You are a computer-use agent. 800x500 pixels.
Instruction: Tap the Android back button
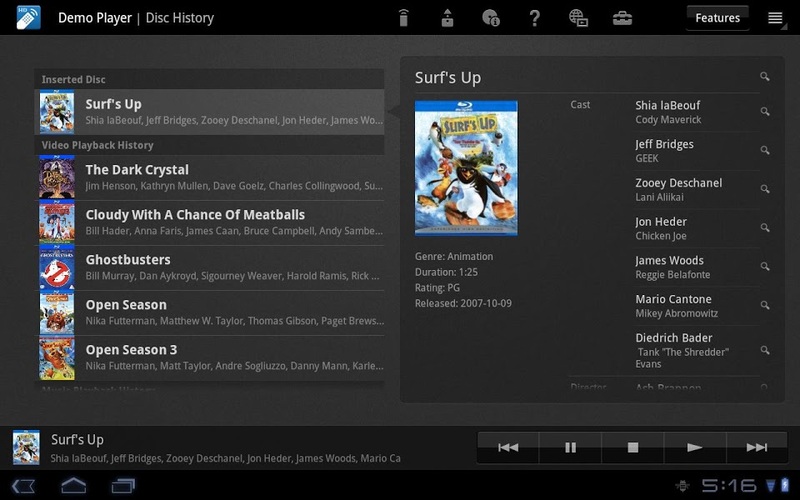pos(23,486)
